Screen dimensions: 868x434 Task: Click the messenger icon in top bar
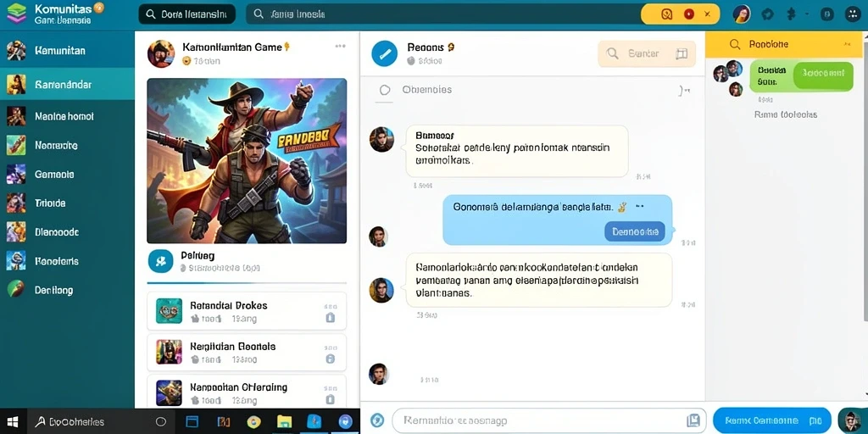pos(767,14)
